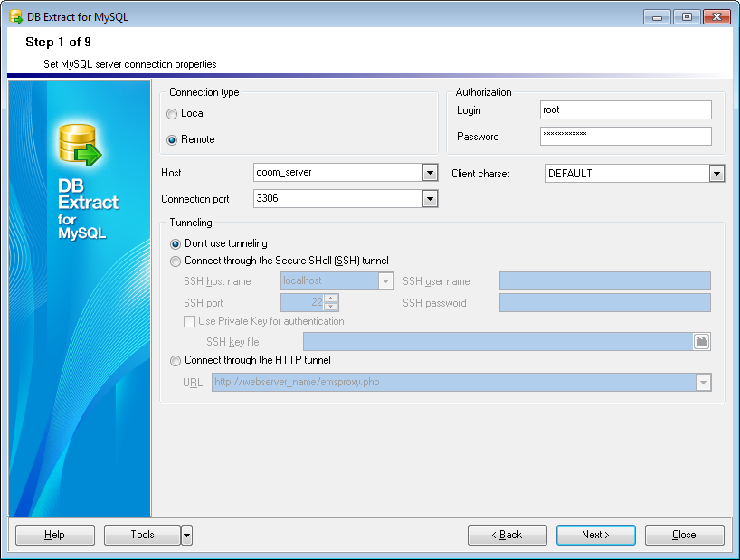Expand the Host dropdown list

click(x=430, y=173)
